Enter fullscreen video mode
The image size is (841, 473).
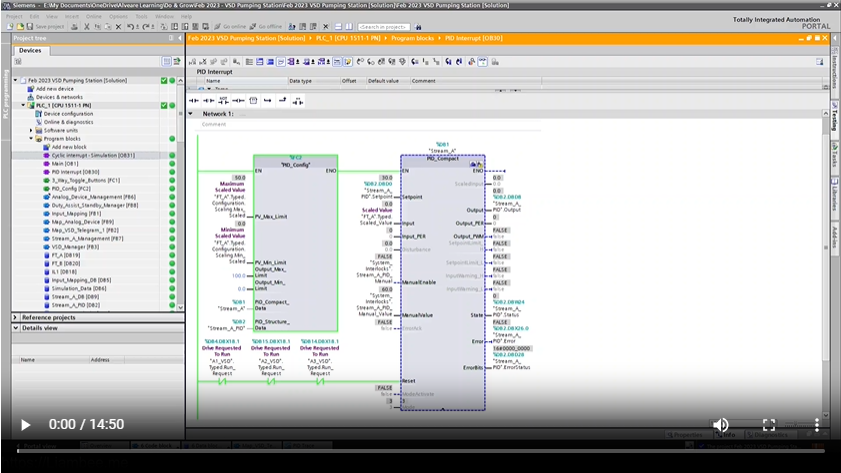[x=769, y=425]
